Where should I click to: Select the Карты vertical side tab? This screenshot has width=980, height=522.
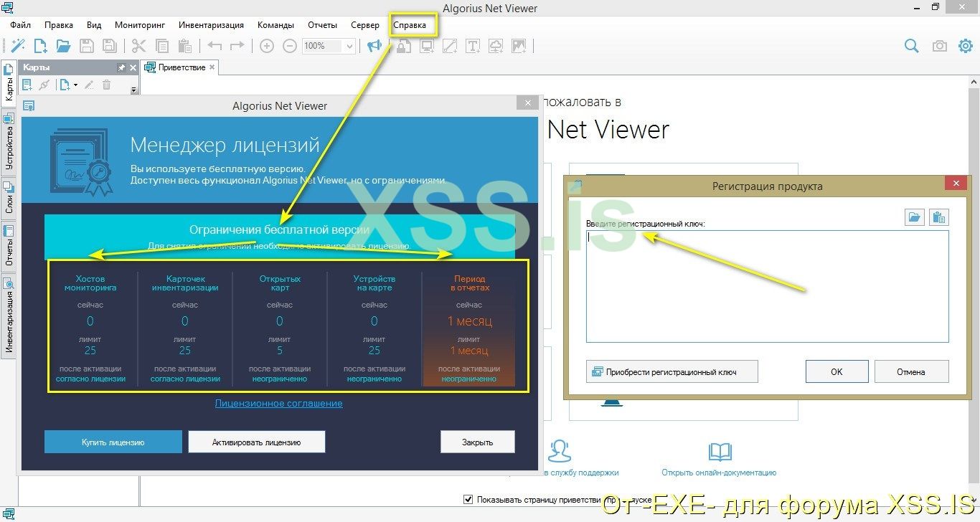point(9,84)
